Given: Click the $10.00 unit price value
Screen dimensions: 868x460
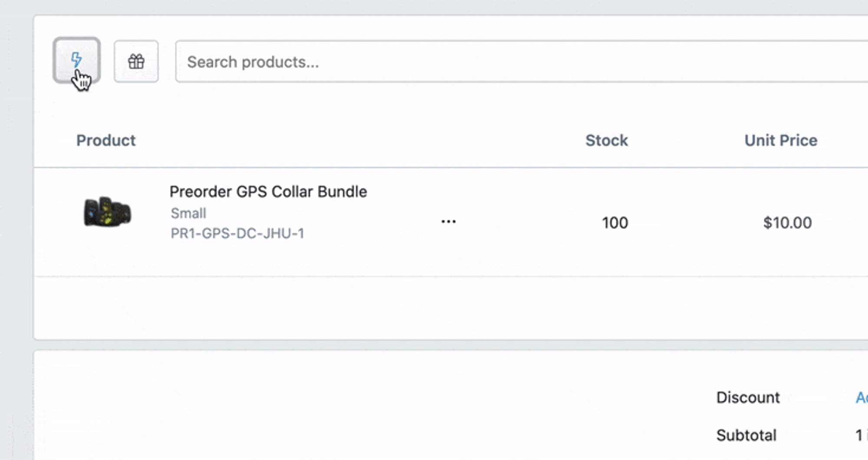Looking at the screenshot, I should tap(787, 223).
